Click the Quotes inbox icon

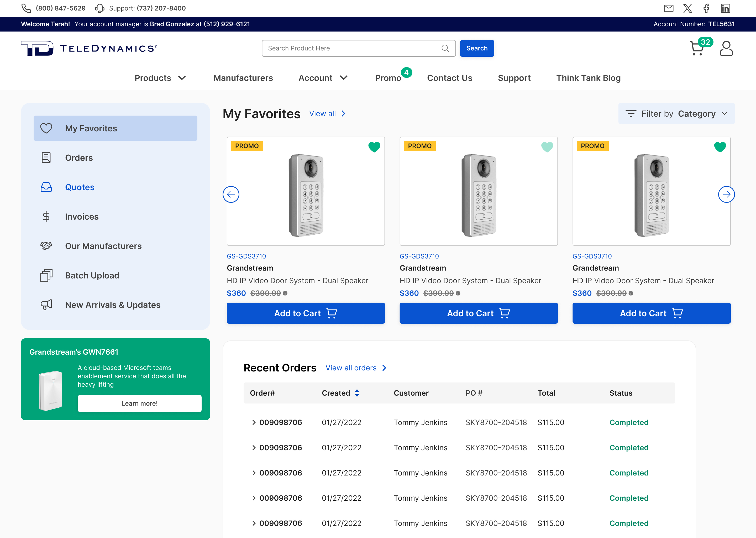[x=46, y=187]
